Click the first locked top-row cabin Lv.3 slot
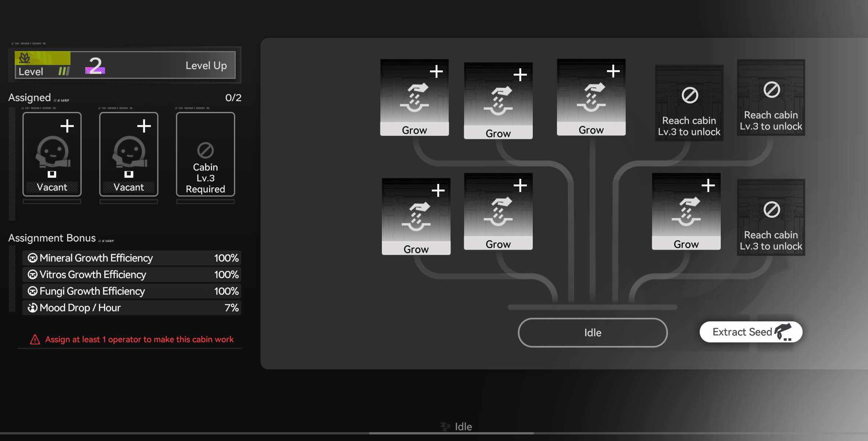The width and height of the screenshot is (868, 441). (x=689, y=103)
